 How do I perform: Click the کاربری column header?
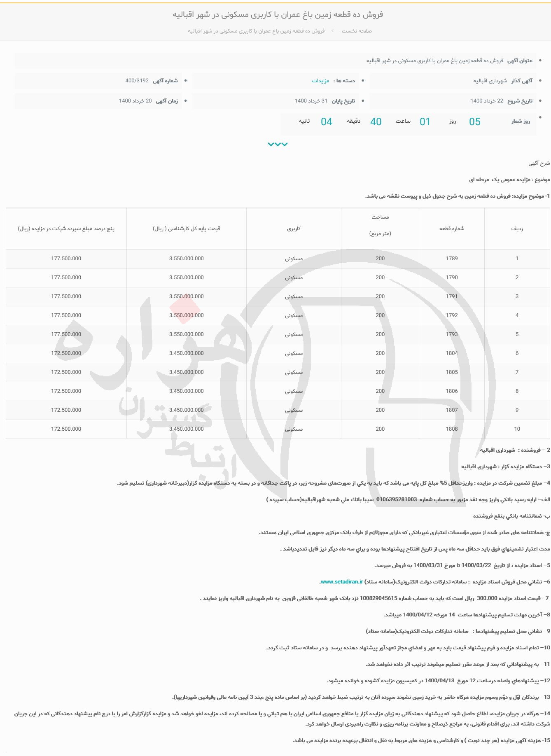(x=294, y=229)
